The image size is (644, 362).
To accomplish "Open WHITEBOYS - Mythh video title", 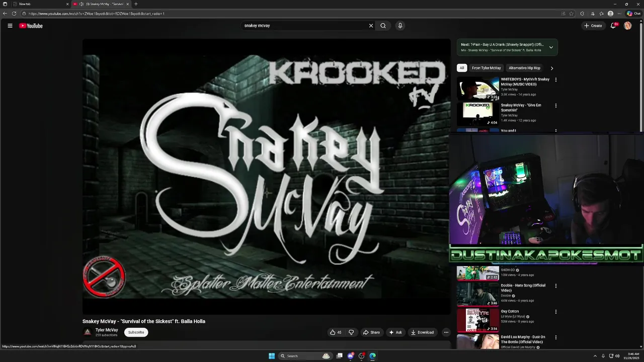I will tap(525, 81).
